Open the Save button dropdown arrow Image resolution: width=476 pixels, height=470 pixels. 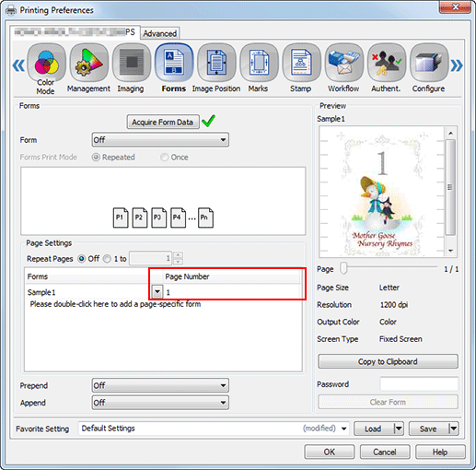[454, 429]
